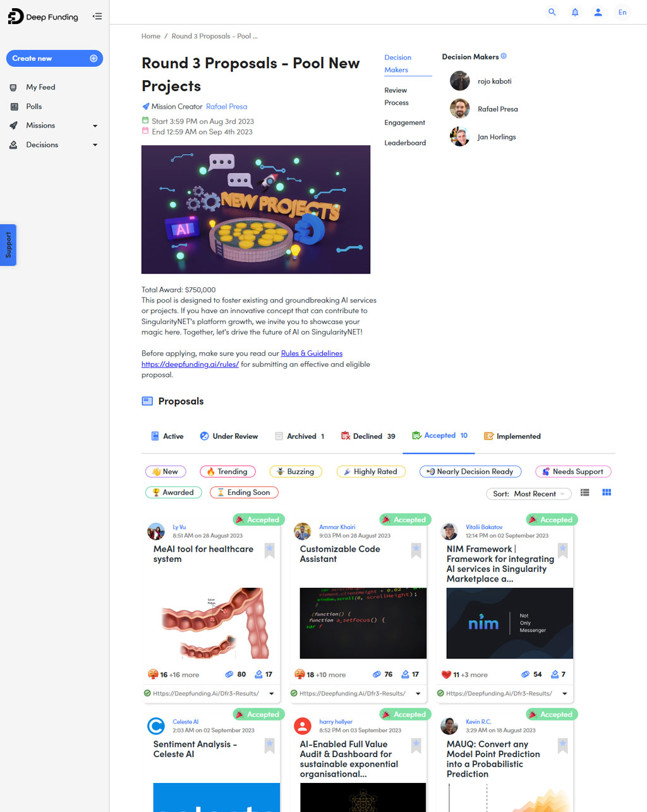Bookmark Sentiment Analysis Celeste AI proposal
The height and width of the screenshot is (812, 647).
(270, 746)
